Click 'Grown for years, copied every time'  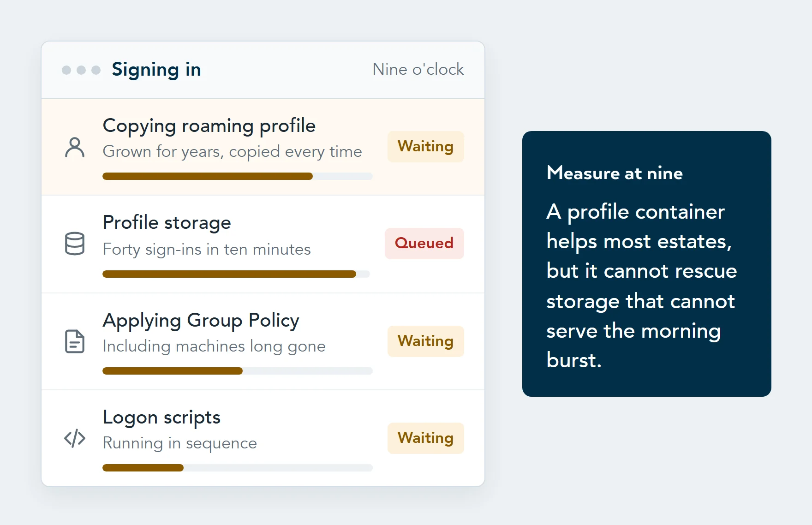tap(232, 152)
